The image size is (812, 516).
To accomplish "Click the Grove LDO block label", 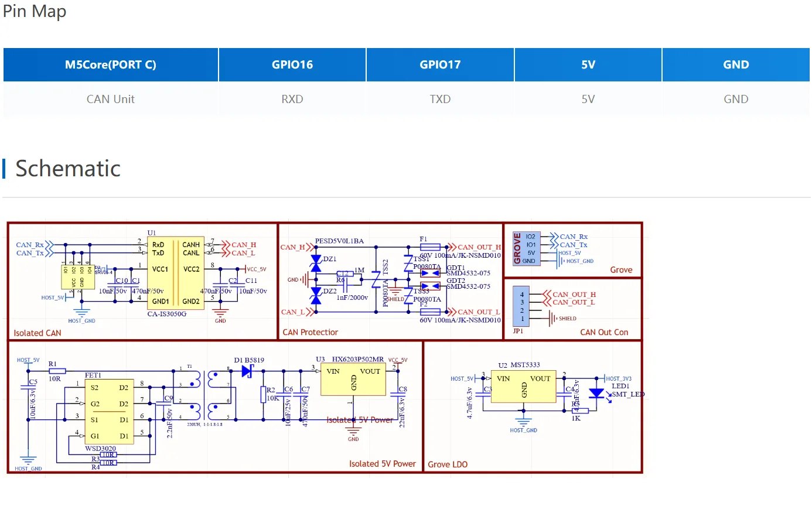I will point(448,464).
